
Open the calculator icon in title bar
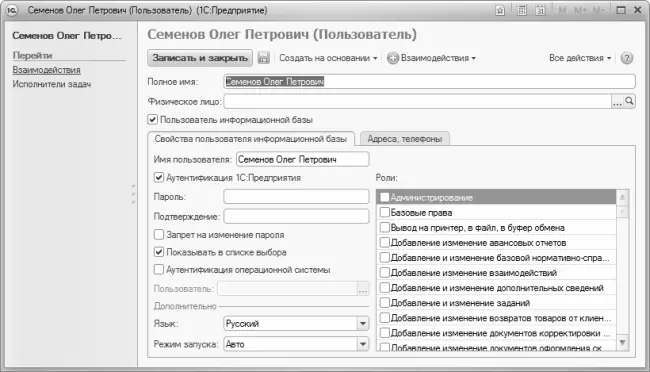point(522,10)
